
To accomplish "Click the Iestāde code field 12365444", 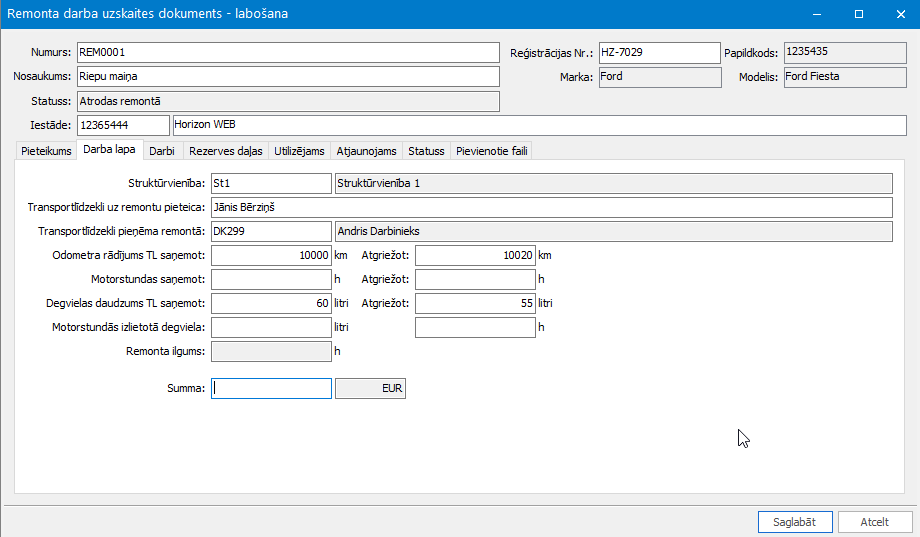I will click(123, 125).
